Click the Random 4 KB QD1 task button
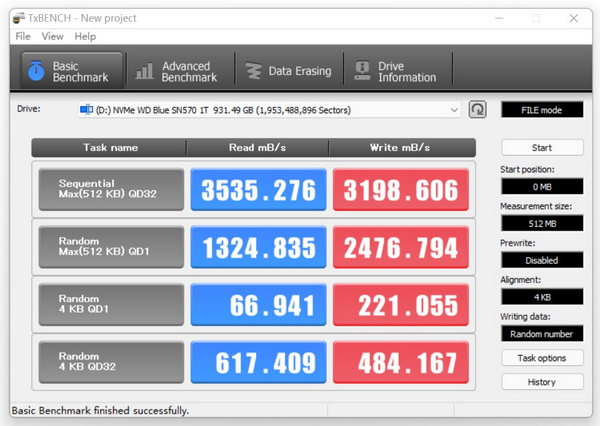The height and width of the screenshot is (426, 600). tap(111, 304)
